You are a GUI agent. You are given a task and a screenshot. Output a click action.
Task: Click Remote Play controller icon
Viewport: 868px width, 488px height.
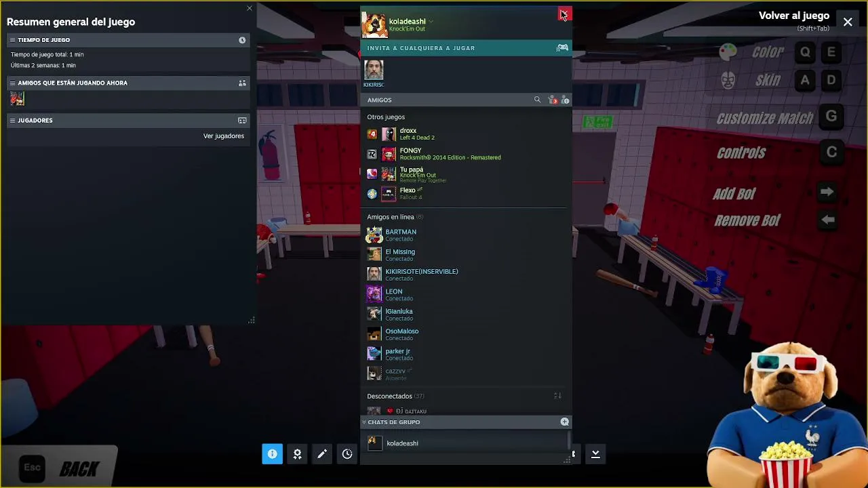click(x=562, y=47)
